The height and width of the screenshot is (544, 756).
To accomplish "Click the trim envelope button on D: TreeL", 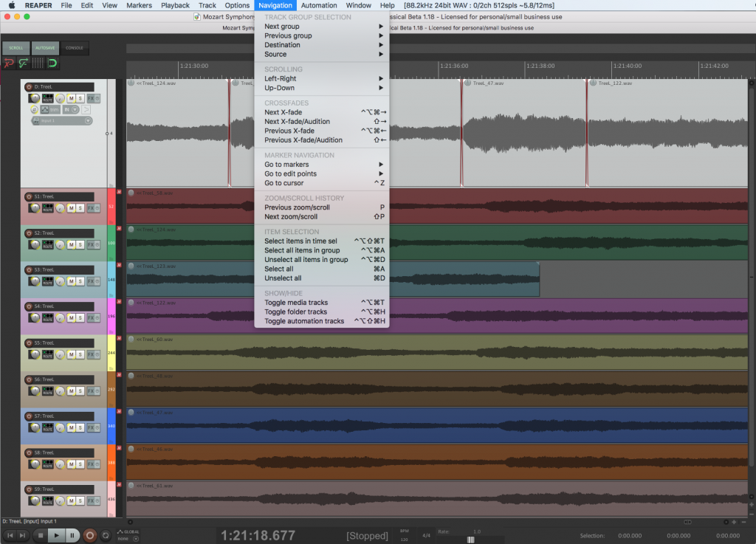I will pos(51,109).
